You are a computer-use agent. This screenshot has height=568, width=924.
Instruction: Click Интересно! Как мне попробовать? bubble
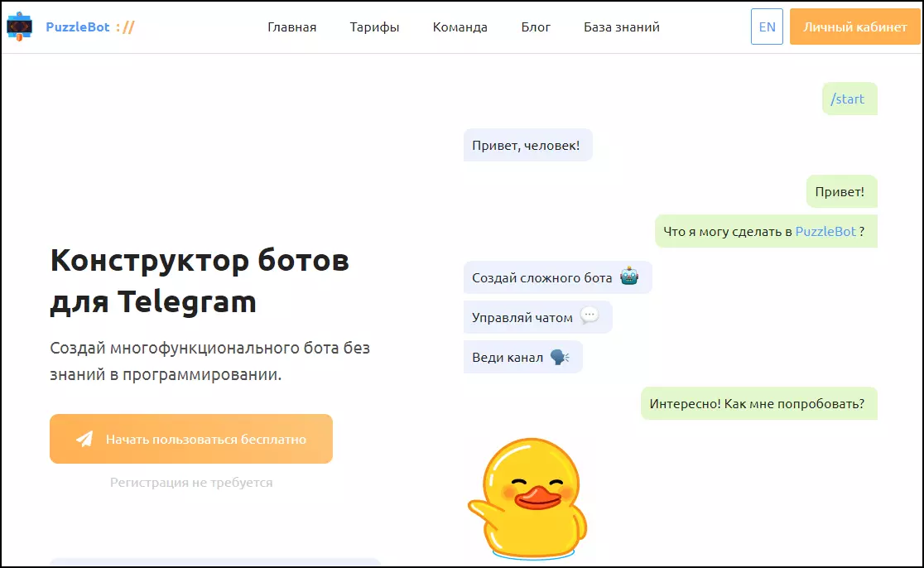coord(759,403)
